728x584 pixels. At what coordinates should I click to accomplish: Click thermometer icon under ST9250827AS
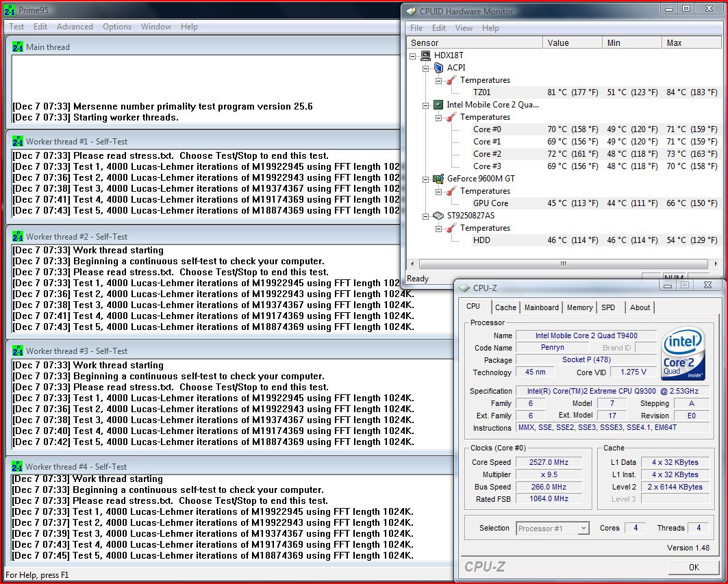click(x=451, y=229)
